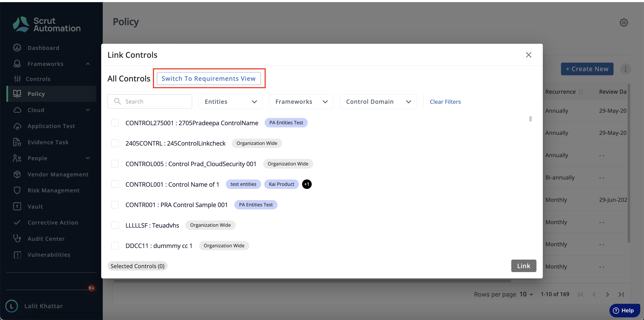Go to previous page of policies
This screenshot has height=320, width=644.
tap(594, 294)
